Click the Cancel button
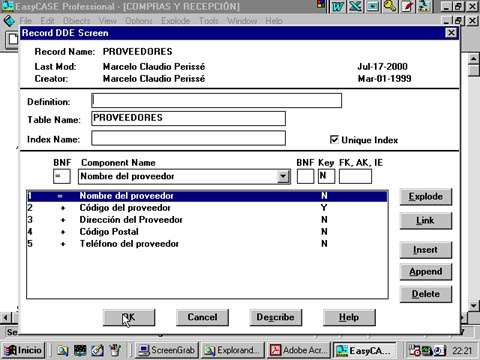The height and width of the screenshot is (360, 480). coord(202,317)
